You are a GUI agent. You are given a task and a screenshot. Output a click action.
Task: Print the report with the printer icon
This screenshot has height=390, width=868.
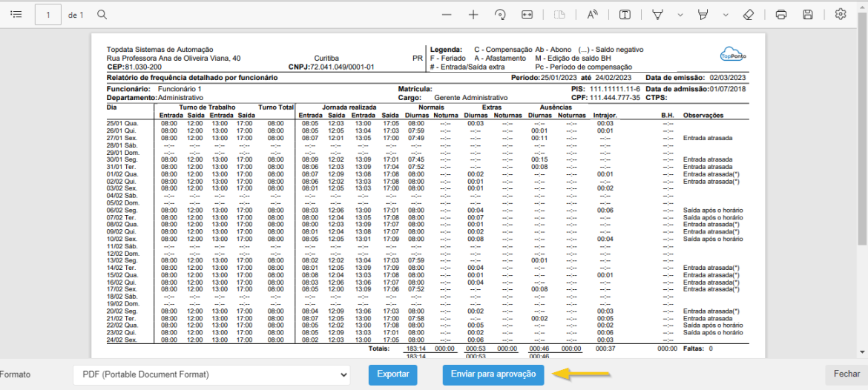[x=780, y=15]
